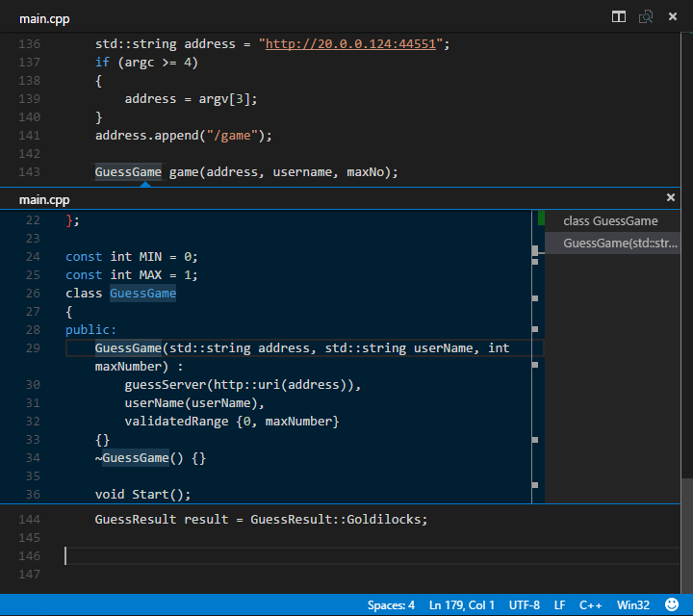This screenshot has width=693, height=616.
Task: Open the peek view main.cpp title
Action: 44,199
